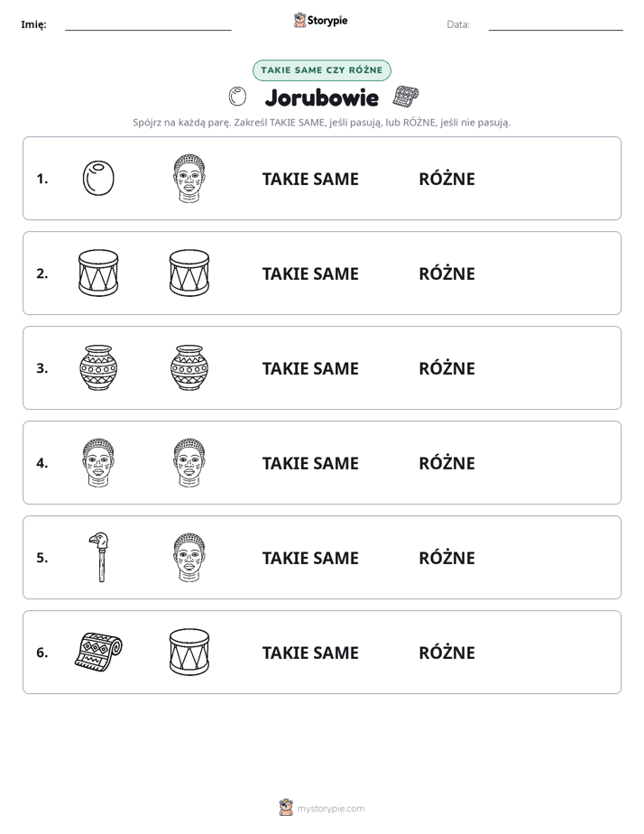Click the bead icon in row 1
The width and height of the screenshot is (644, 834).
98,178
